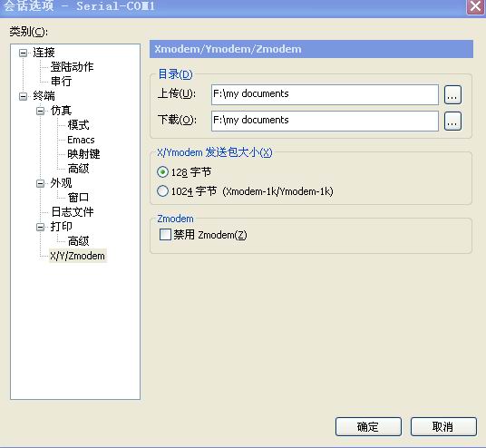Image resolution: width=486 pixels, height=448 pixels.
Task: Collapse the 打印 tree node
Action: [x=40, y=228]
